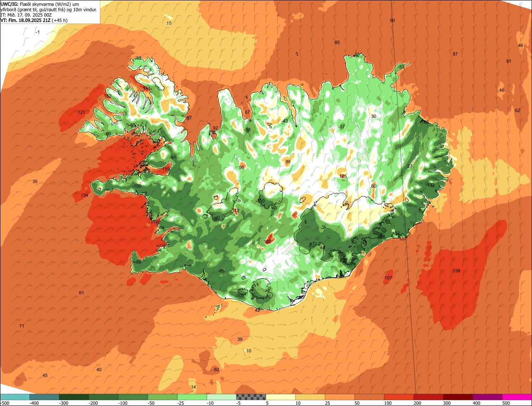Click the '134' value off the west coast

tap(84, 195)
